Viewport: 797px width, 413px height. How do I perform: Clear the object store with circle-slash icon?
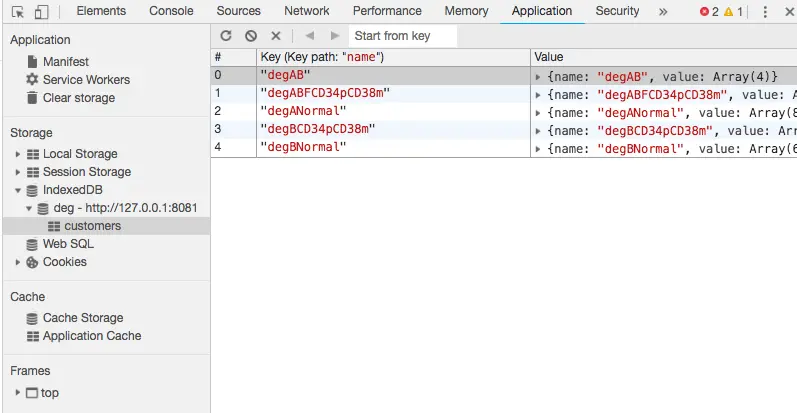[x=251, y=36]
